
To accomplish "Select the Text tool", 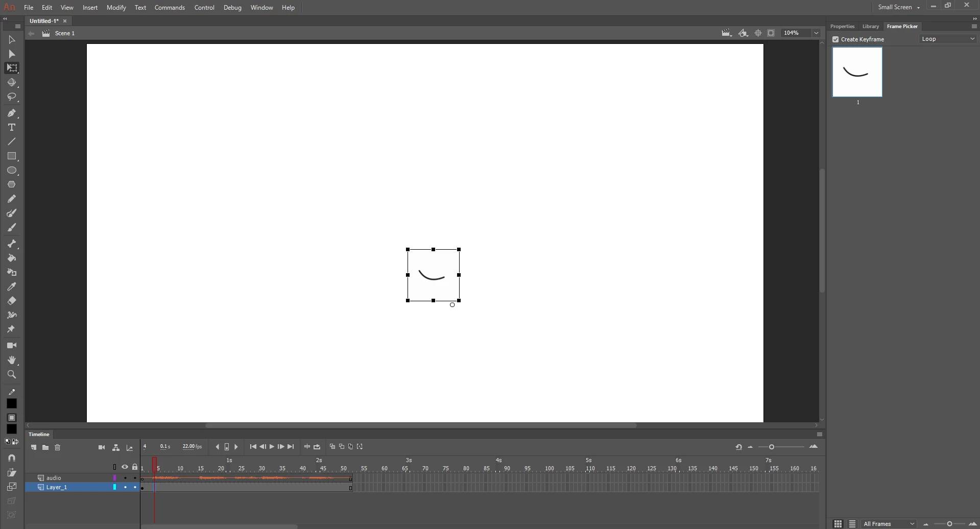I will pyautogui.click(x=12, y=127).
